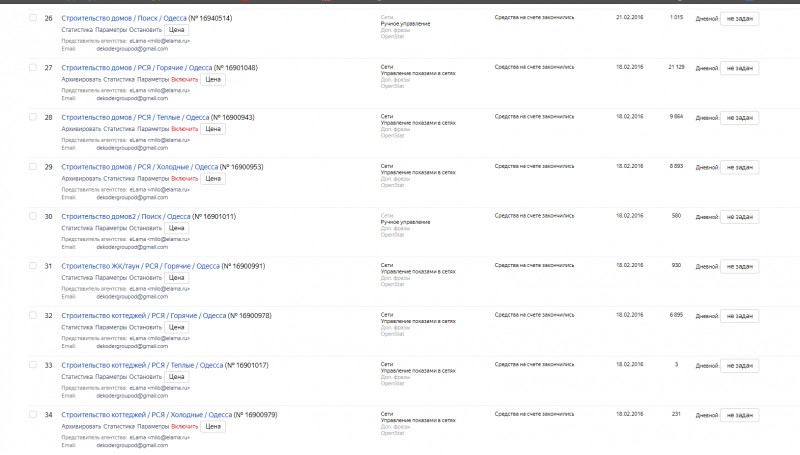The height and width of the screenshot is (455, 800).
Task: Click Цена button for campaign 16900943
Action: [x=213, y=129]
